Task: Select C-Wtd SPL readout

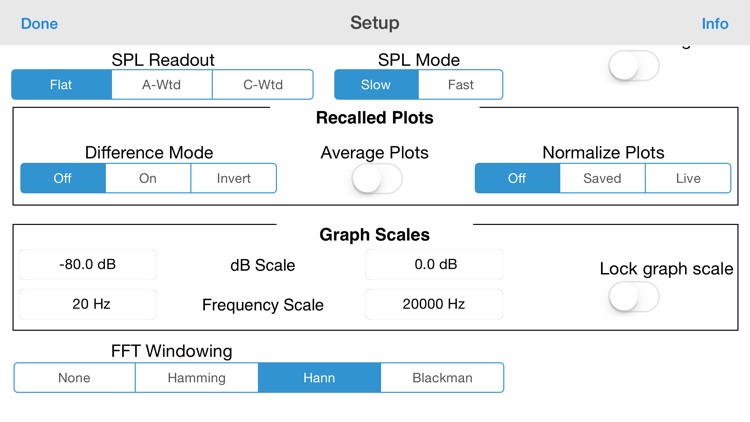Action: point(263,85)
